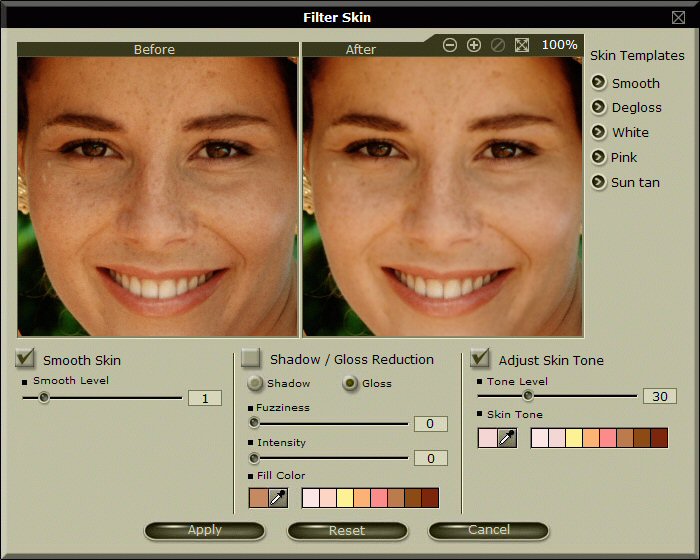Click the Cancel button

point(489,530)
